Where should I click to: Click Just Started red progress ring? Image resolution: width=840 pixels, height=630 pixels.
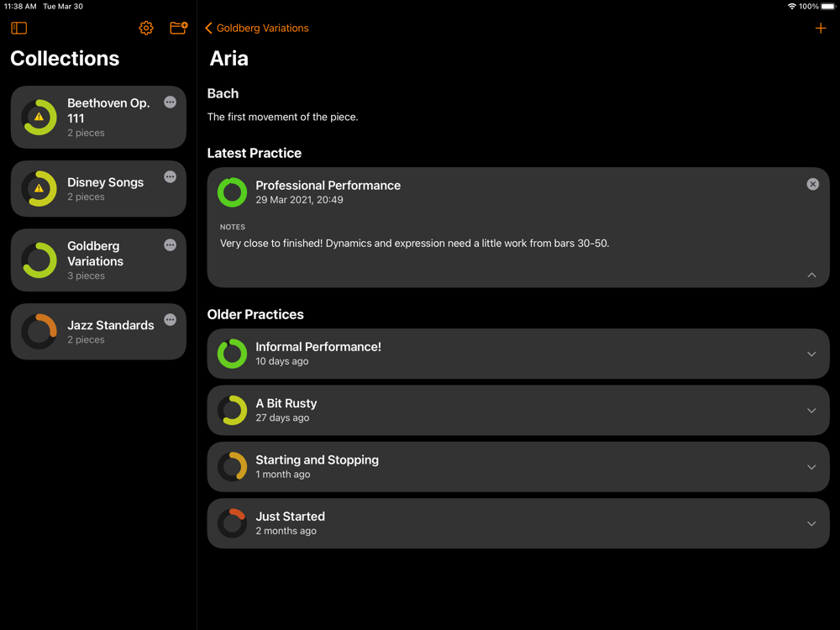click(232, 523)
